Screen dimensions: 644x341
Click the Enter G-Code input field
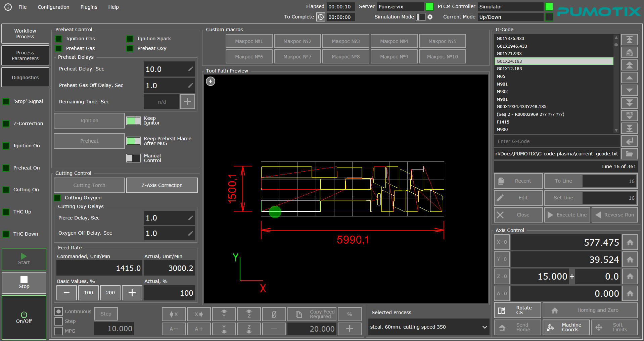(556, 141)
